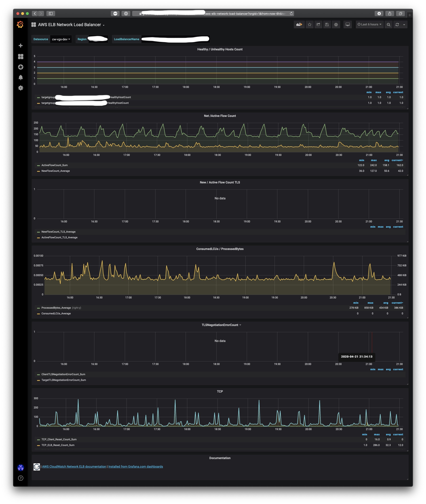The height and width of the screenshot is (504, 426).
Task: Open the New / Active Flow Count TLS panel menu
Action: click(x=220, y=183)
